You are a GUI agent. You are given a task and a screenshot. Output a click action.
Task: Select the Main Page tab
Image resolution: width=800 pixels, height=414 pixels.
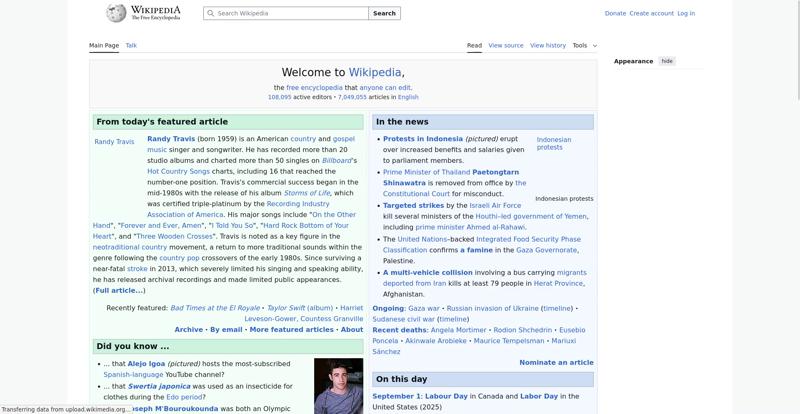pyautogui.click(x=104, y=45)
